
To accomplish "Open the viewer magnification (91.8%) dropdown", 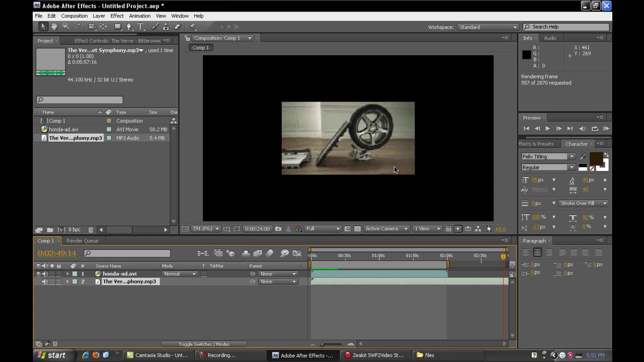I will 206,229.
